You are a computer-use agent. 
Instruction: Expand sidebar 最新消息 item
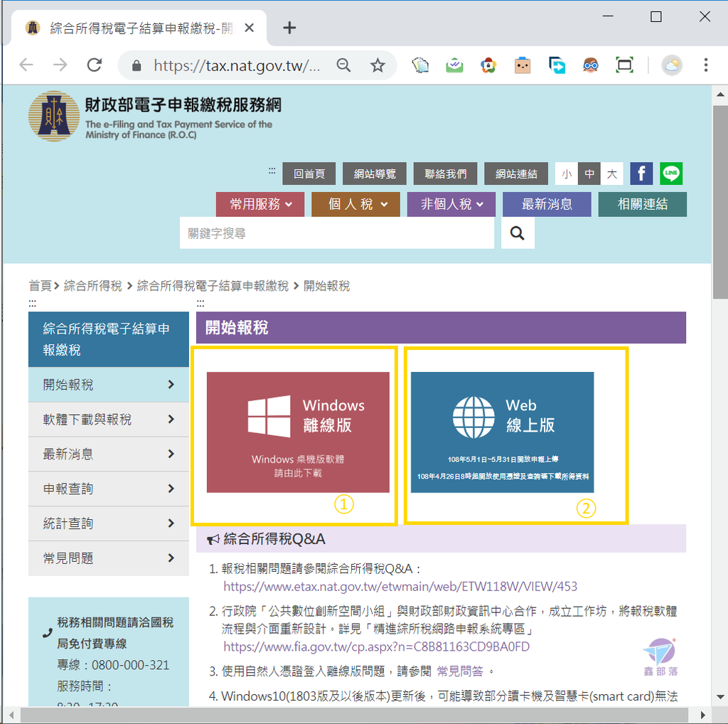(x=109, y=454)
